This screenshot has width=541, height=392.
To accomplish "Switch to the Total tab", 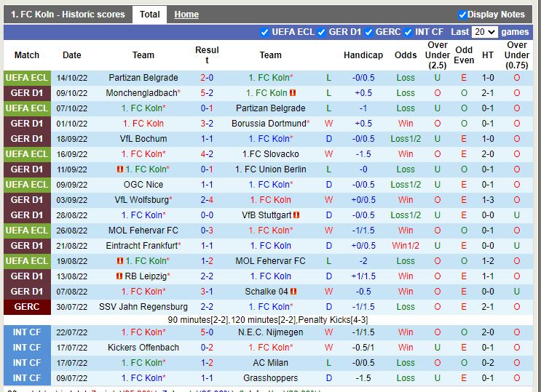I will [x=149, y=15].
